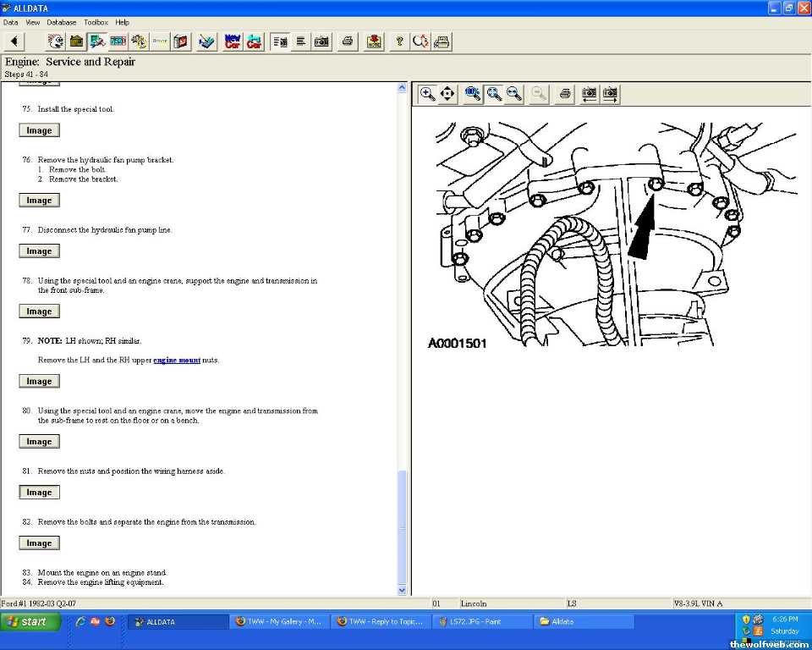Go to next image with camera-right icon
The image size is (812, 650).
(610, 94)
